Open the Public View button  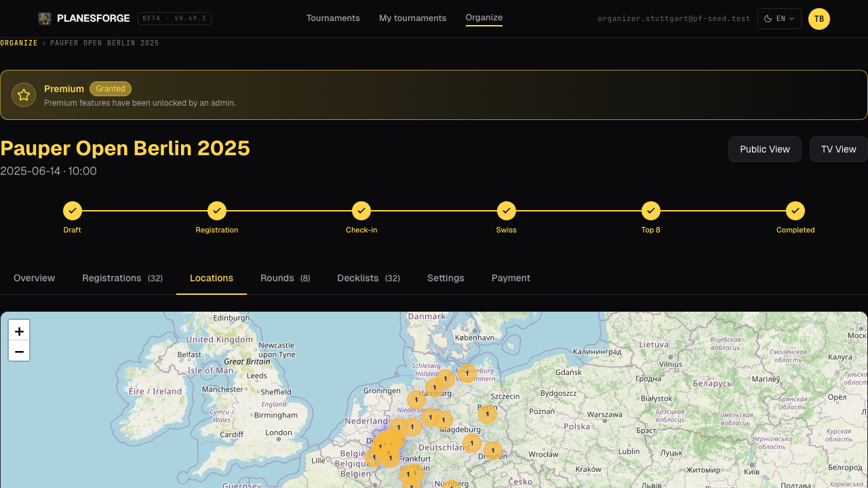click(x=765, y=149)
